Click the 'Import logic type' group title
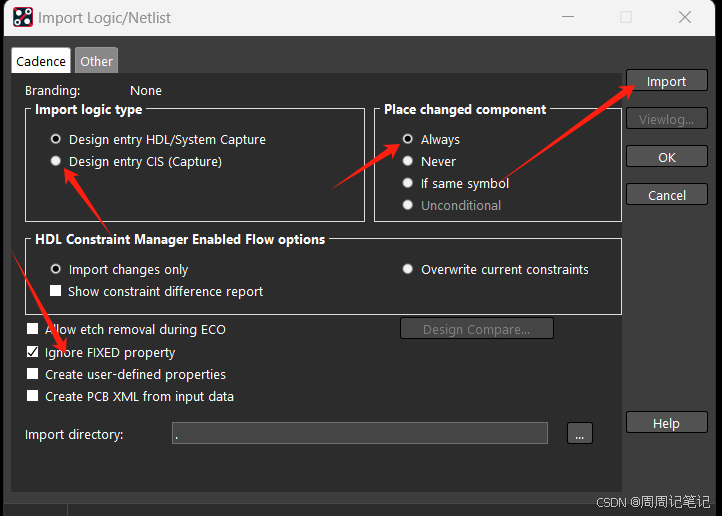This screenshot has width=722, height=516. 88,110
